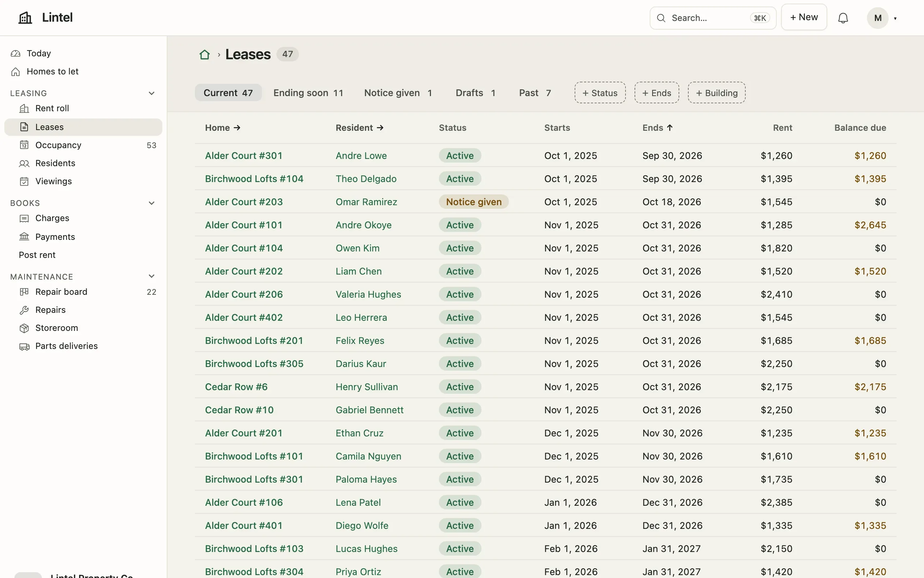This screenshot has width=924, height=578.
Task: Click the Repair board grid icon
Action: pos(24,292)
